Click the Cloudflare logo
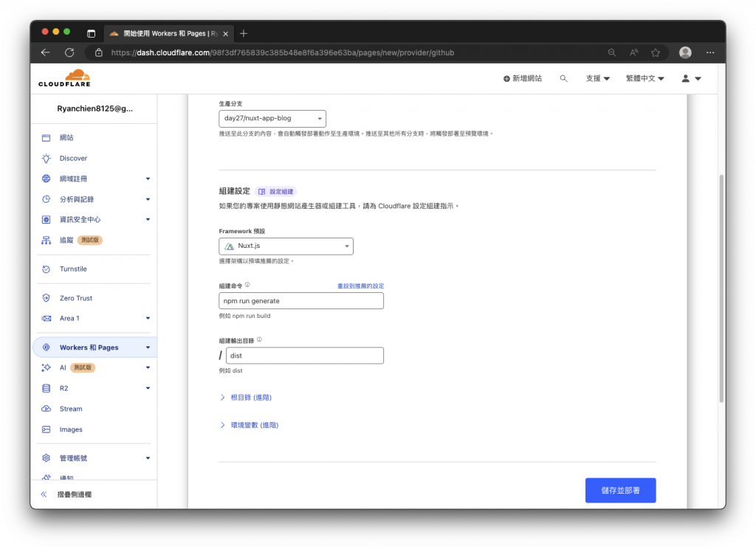 [65, 78]
